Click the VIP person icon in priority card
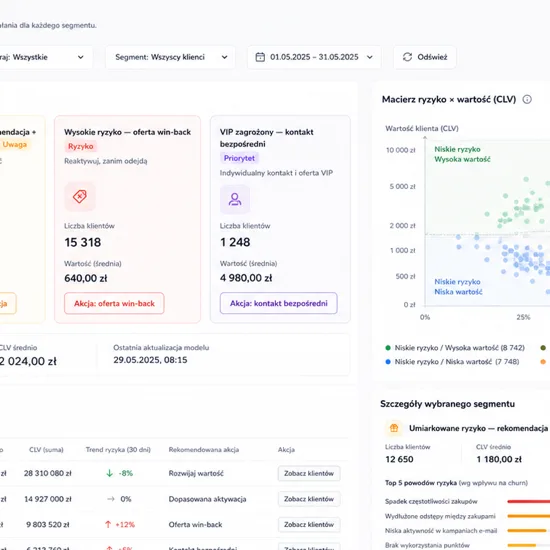 tap(235, 199)
